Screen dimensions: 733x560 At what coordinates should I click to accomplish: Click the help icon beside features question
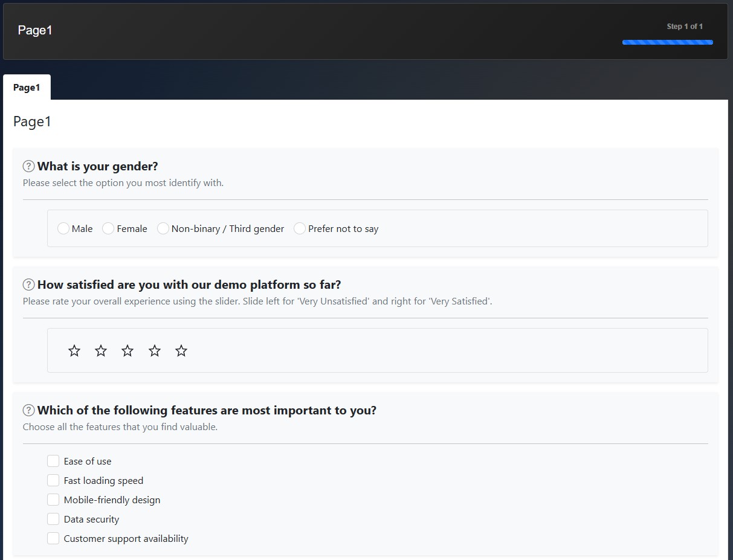(28, 410)
